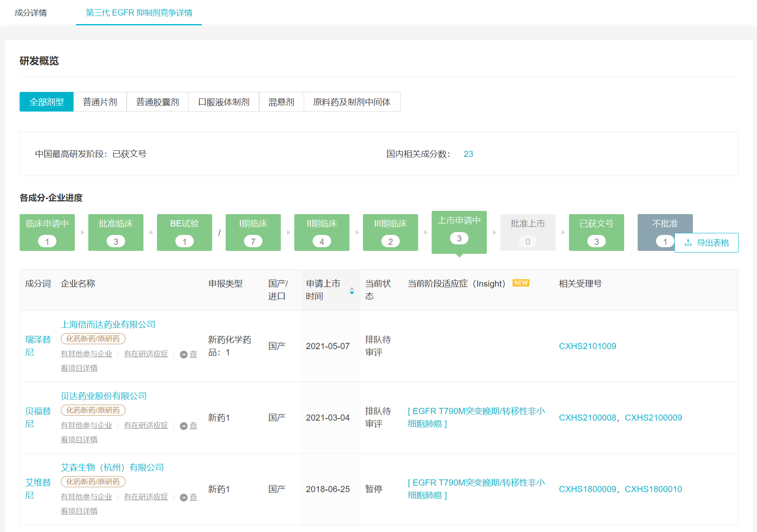This screenshot has height=532, width=757.
Task: Choose the 已获文号 stage box
Action: (596, 232)
